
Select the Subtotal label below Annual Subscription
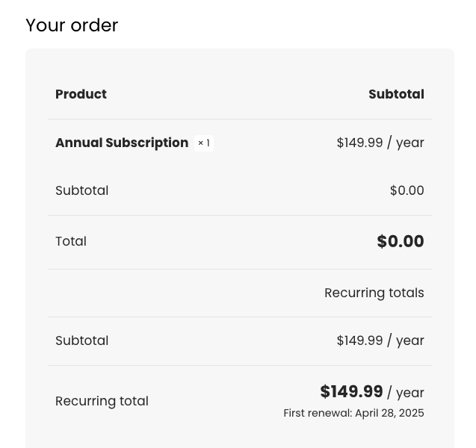(x=81, y=190)
